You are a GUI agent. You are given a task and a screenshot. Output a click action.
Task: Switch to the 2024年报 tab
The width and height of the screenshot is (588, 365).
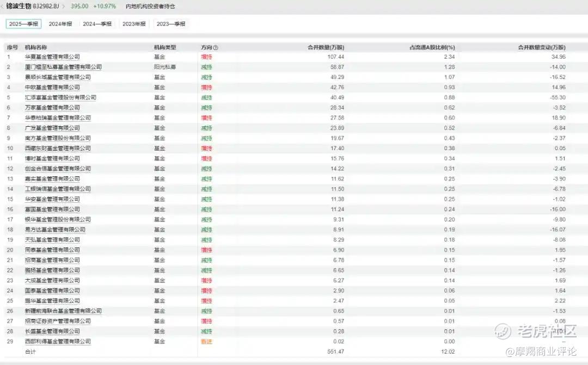(x=60, y=24)
